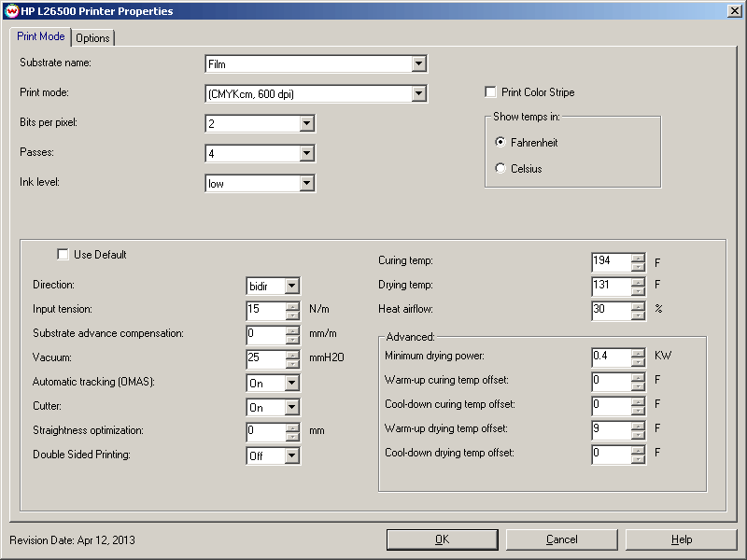Expand the Passes dropdown
Viewport: 747px width, 560px height.
[307, 154]
